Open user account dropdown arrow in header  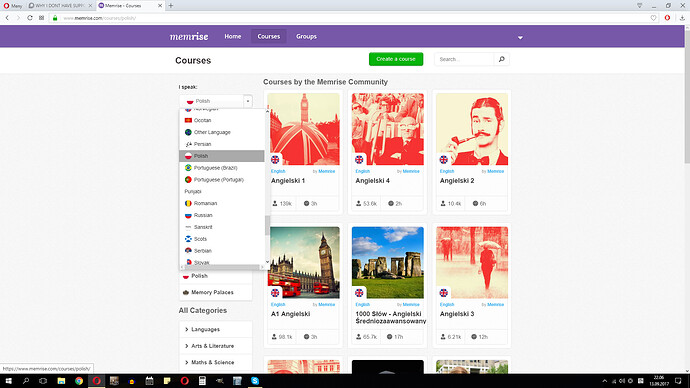[520, 37]
